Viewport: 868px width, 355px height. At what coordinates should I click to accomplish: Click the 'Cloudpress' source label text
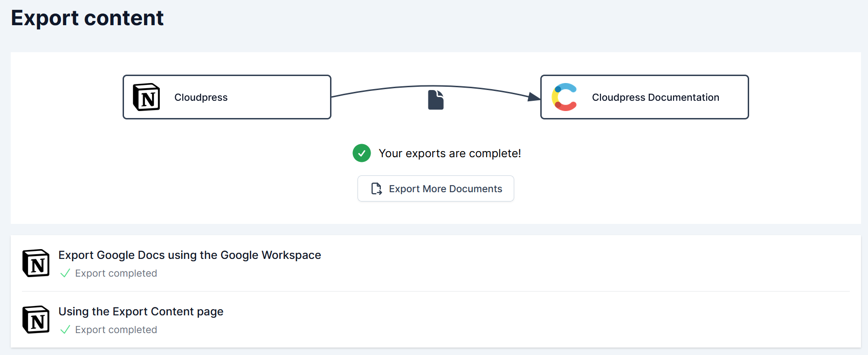tap(201, 97)
